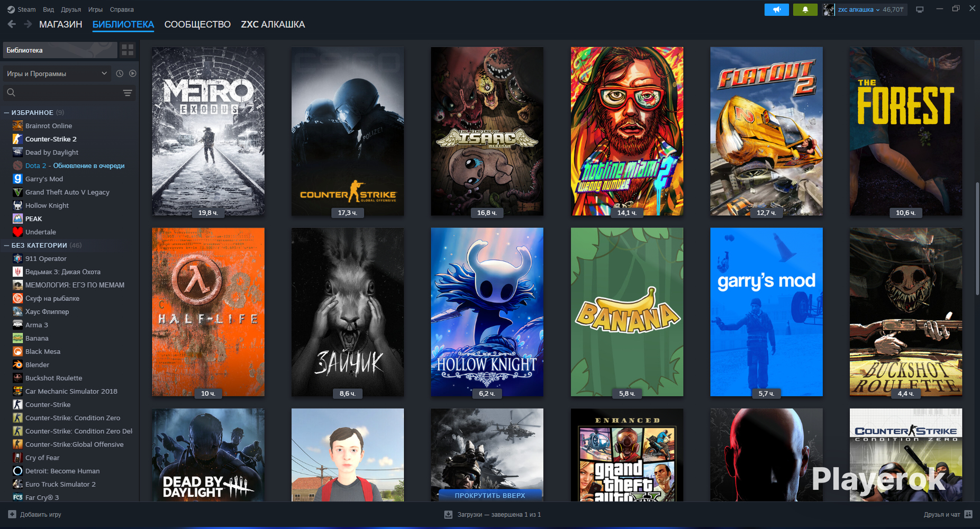Open the FlatOut 2 cover

766,131
